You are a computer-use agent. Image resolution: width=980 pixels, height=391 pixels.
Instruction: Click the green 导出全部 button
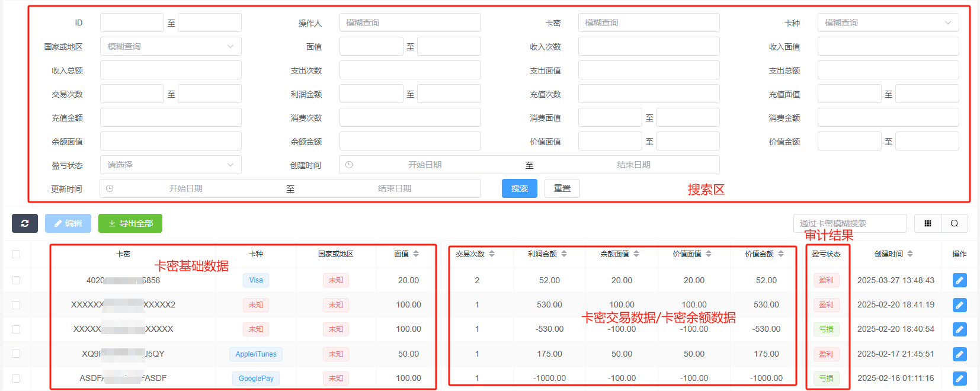click(130, 223)
